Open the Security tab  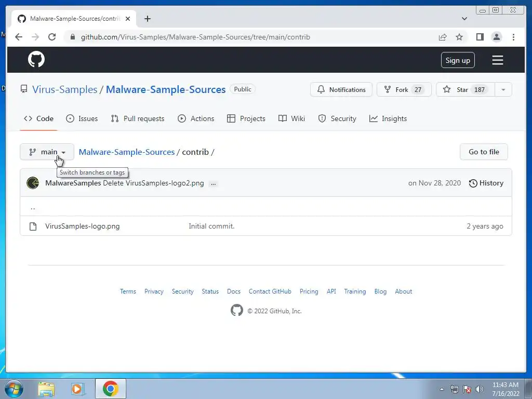(x=337, y=118)
